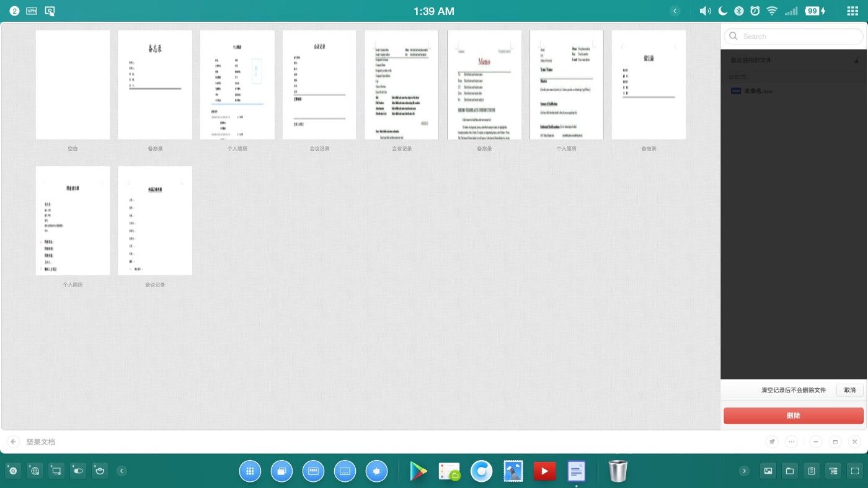Open the Google Play Store dock icon

pyautogui.click(x=418, y=471)
